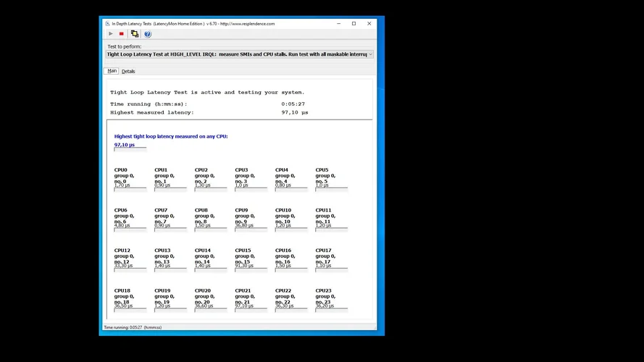Click the CPU20 latency value 36,60 µs
Screen dimensions: 644x362
(x=204, y=306)
